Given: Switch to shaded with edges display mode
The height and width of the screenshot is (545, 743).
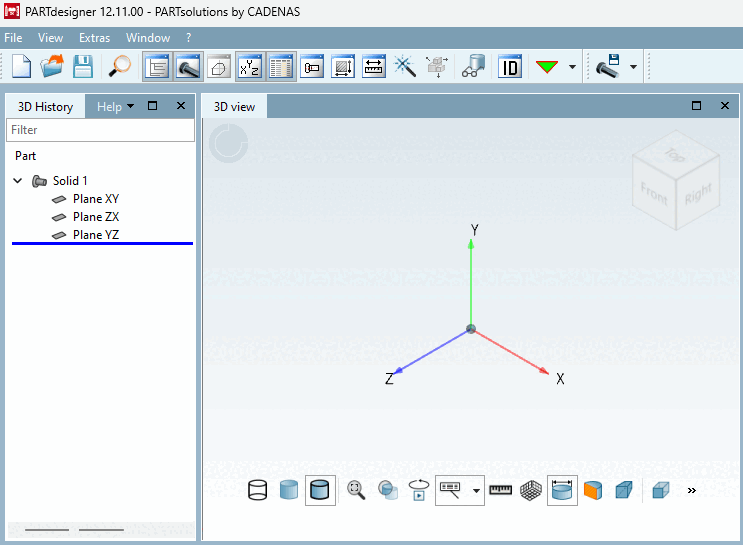Looking at the screenshot, I should tap(320, 490).
